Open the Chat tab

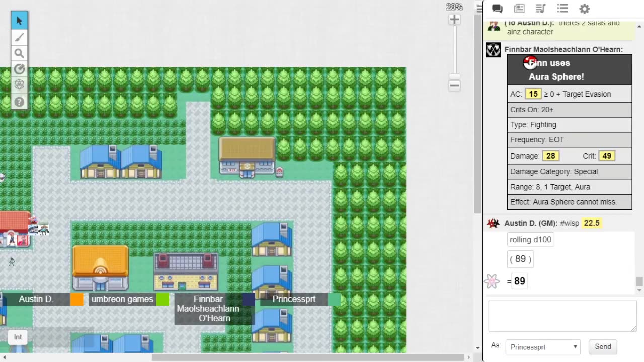point(497,9)
